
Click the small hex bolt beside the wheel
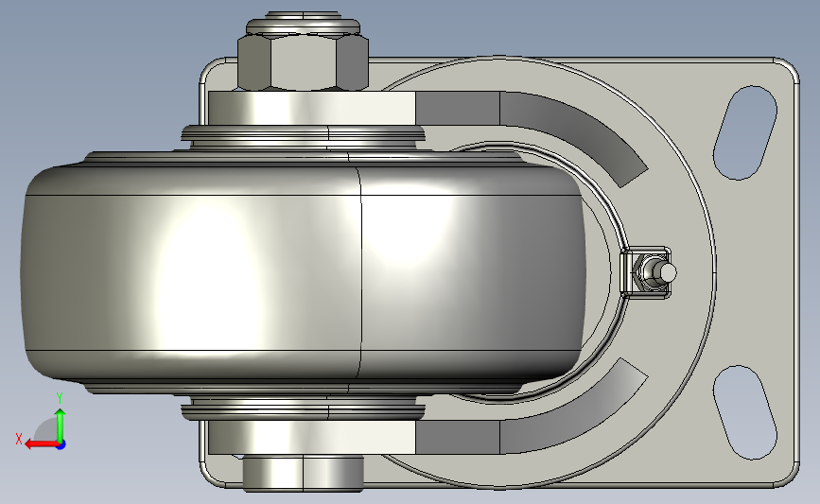(654, 272)
